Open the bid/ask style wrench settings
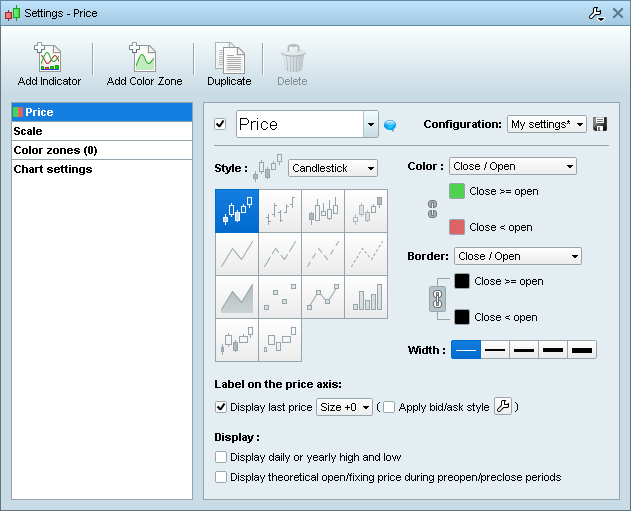Screen dimensions: 631x511 point(503,407)
